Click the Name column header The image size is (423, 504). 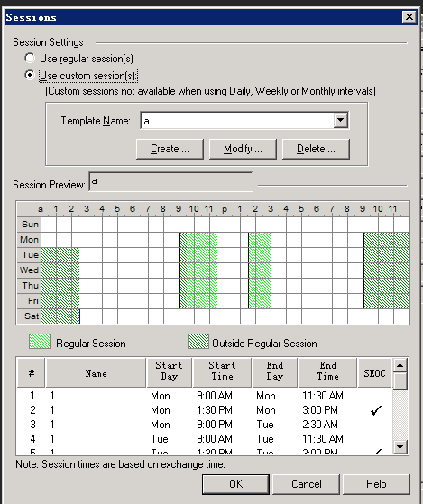(96, 373)
